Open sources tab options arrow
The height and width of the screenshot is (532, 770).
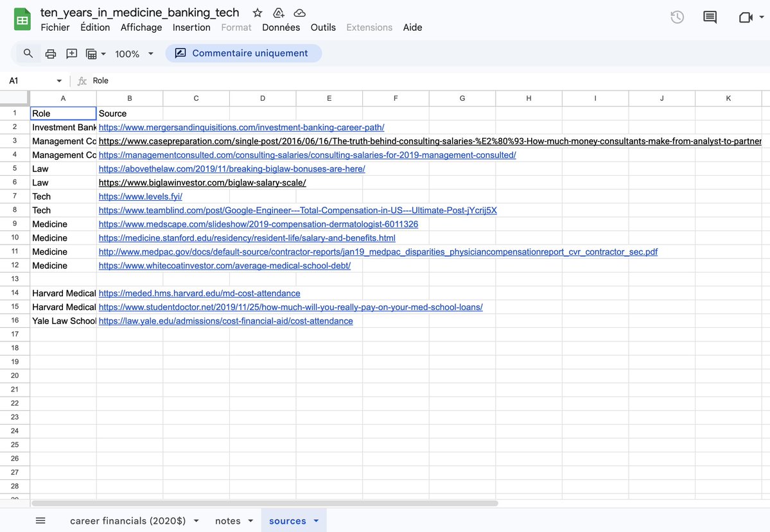(x=316, y=520)
